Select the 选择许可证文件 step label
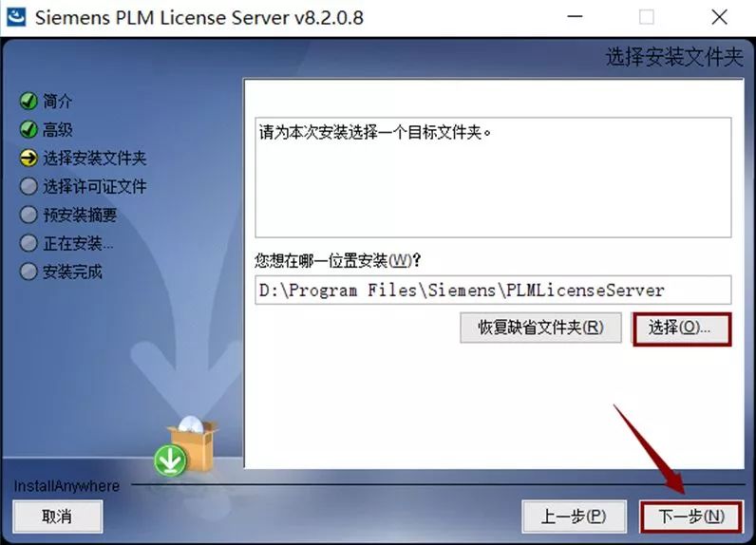The image size is (756, 545). click(x=95, y=186)
